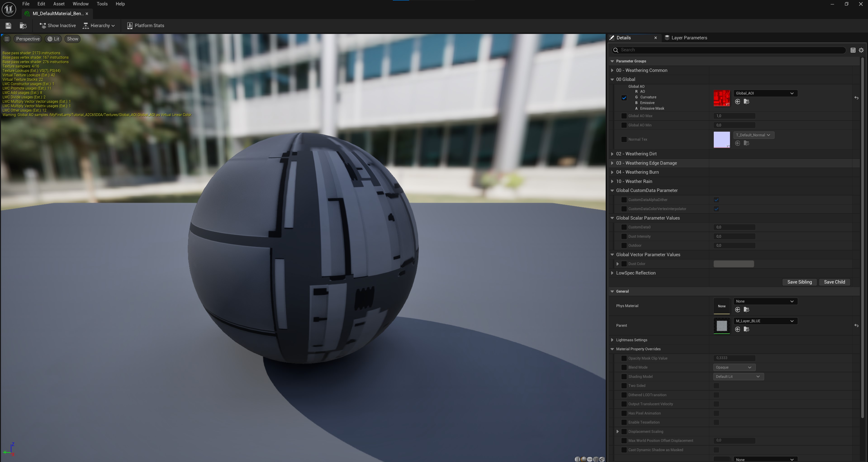Click the Save Sibling button
868x462 pixels.
[x=799, y=282]
